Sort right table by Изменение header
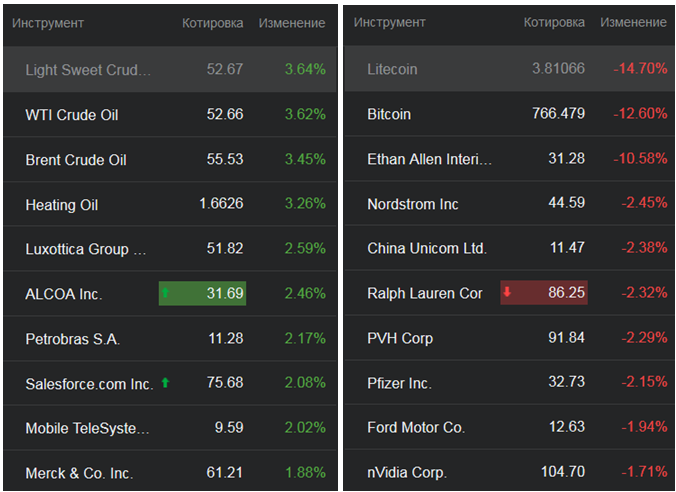The width and height of the screenshot is (676, 492). tap(633, 23)
